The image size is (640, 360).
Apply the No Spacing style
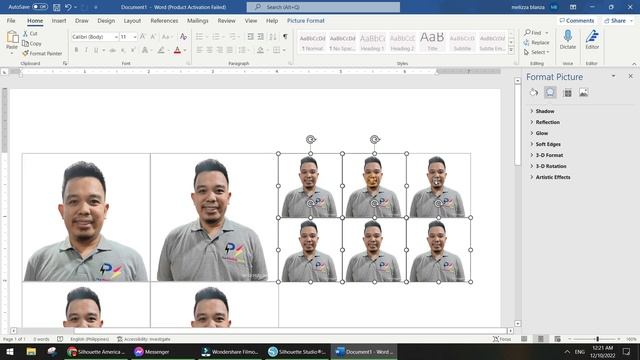click(x=342, y=42)
